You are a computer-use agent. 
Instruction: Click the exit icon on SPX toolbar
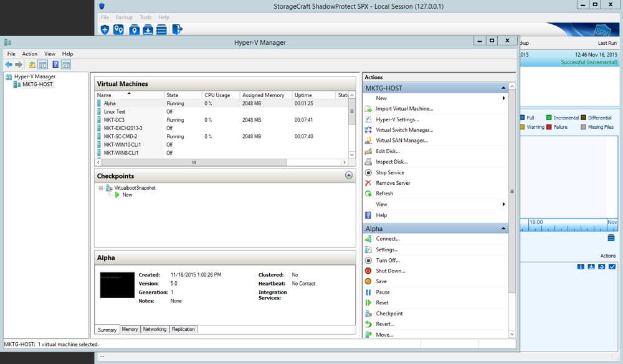(177, 29)
